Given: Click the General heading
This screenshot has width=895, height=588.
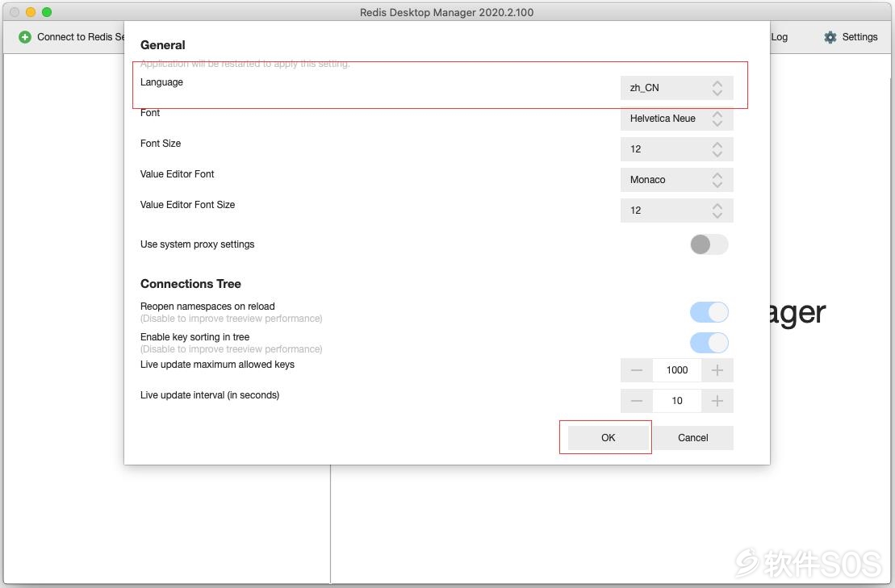Looking at the screenshot, I should pyautogui.click(x=163, y=45).
